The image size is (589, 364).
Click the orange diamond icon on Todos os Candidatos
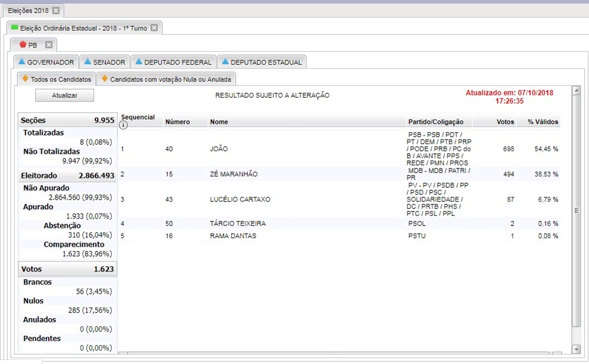pos(25,78)
